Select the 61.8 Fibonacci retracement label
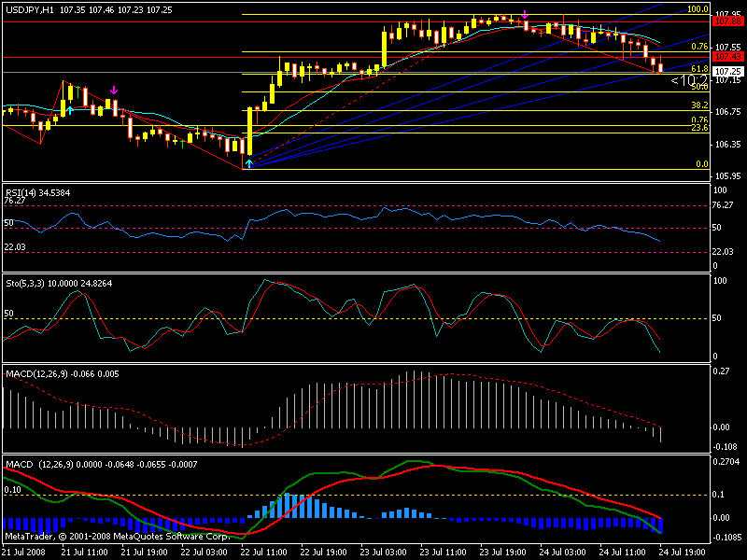 pyautogui.click(x=698, y=69)
